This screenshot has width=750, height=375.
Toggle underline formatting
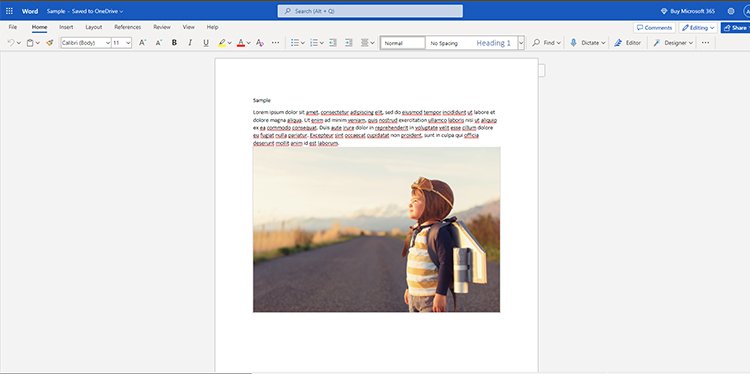pyautogui.click(x=206, y=43)
